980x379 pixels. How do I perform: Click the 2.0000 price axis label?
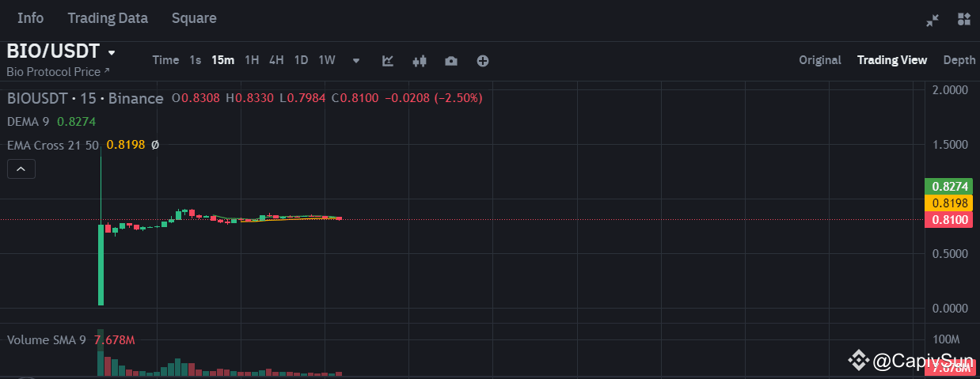[x=950, y=90]
